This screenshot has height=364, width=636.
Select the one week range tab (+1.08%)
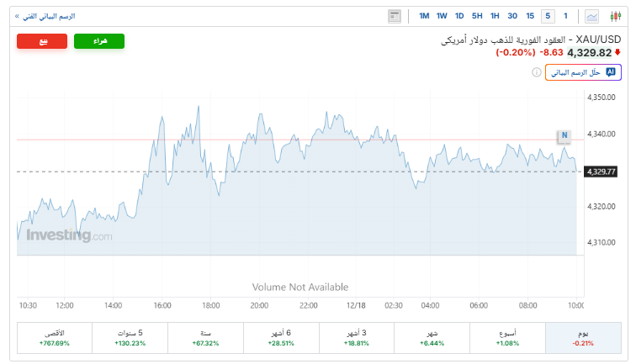508,338
